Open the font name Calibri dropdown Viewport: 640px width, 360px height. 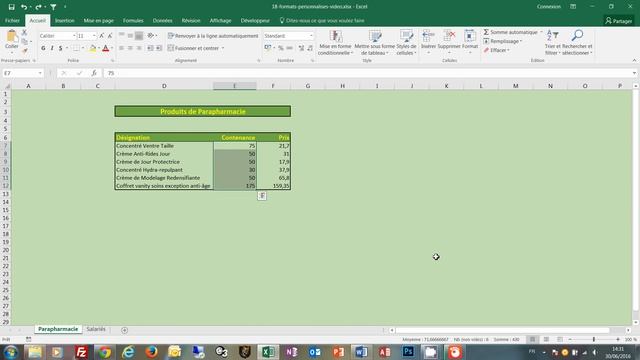pos(74,36)
